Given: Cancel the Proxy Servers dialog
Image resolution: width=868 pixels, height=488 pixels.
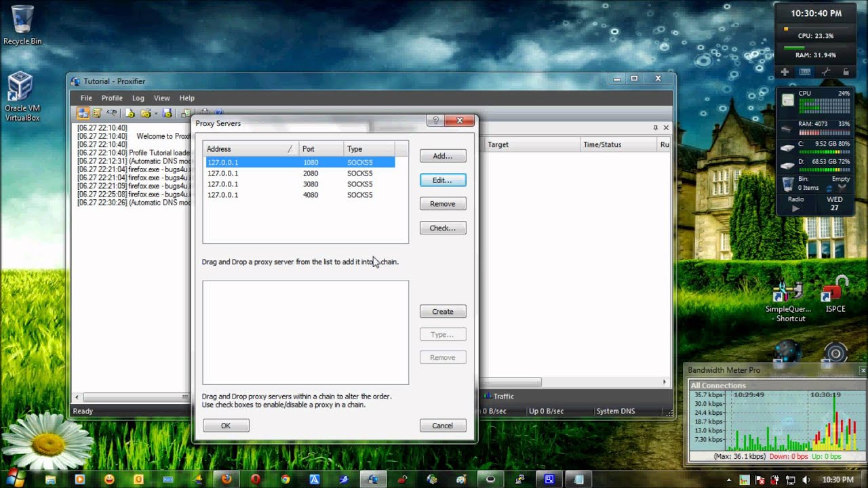Looking at the screenshot, I should pos(443,426).
